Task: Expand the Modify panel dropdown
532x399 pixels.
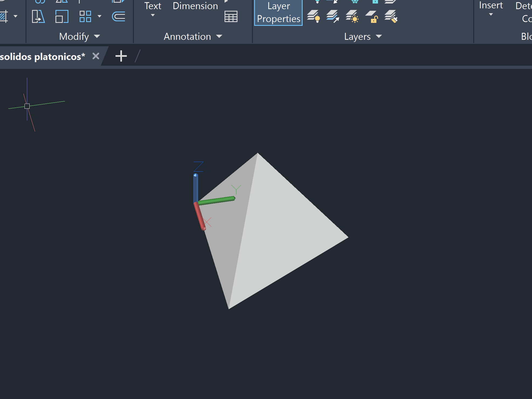Action: (x=97, y=36)
